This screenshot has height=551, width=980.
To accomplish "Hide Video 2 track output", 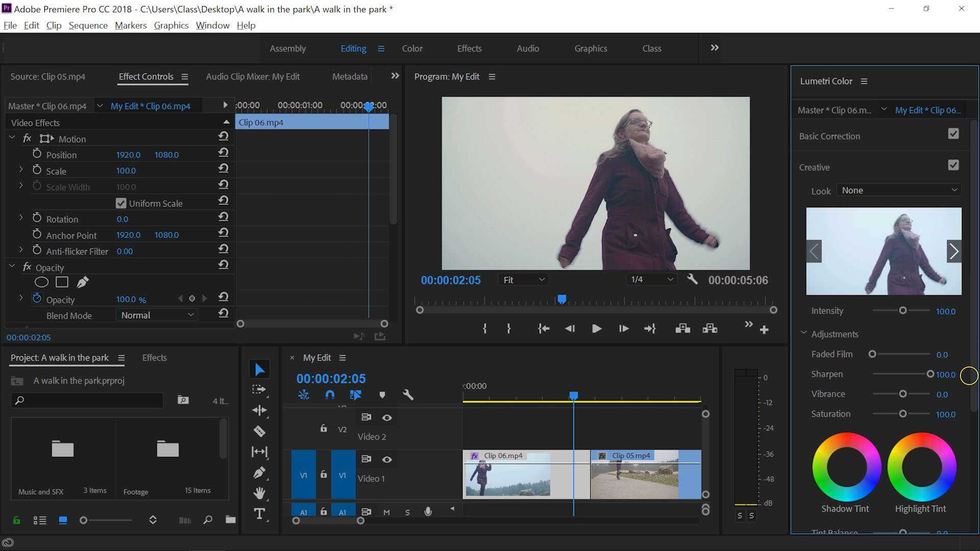I will [387, 418].
